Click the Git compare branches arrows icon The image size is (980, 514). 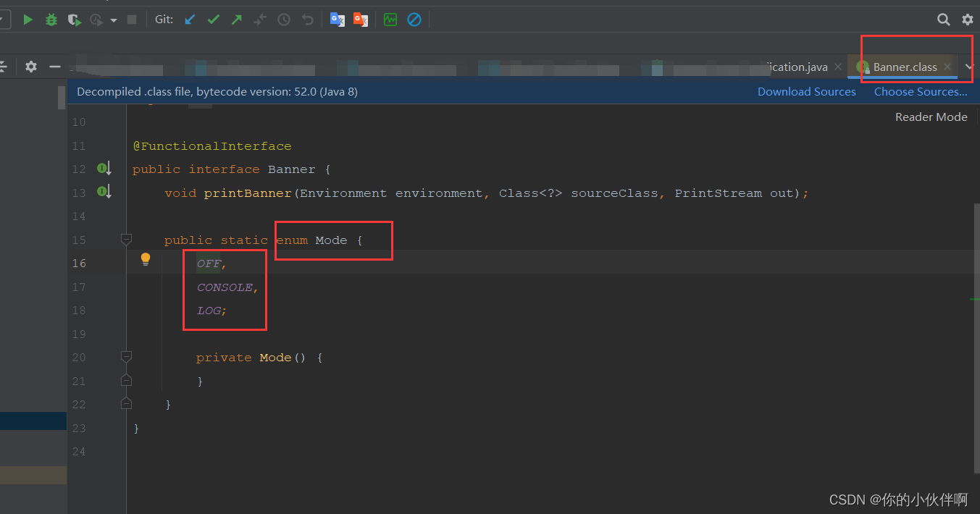tap(260, 20)
